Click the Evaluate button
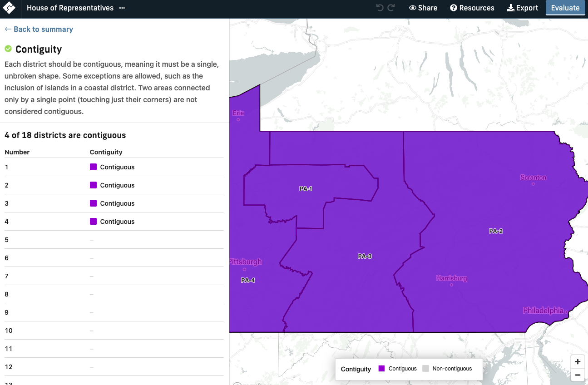588x385 pixels. [565, 8]
